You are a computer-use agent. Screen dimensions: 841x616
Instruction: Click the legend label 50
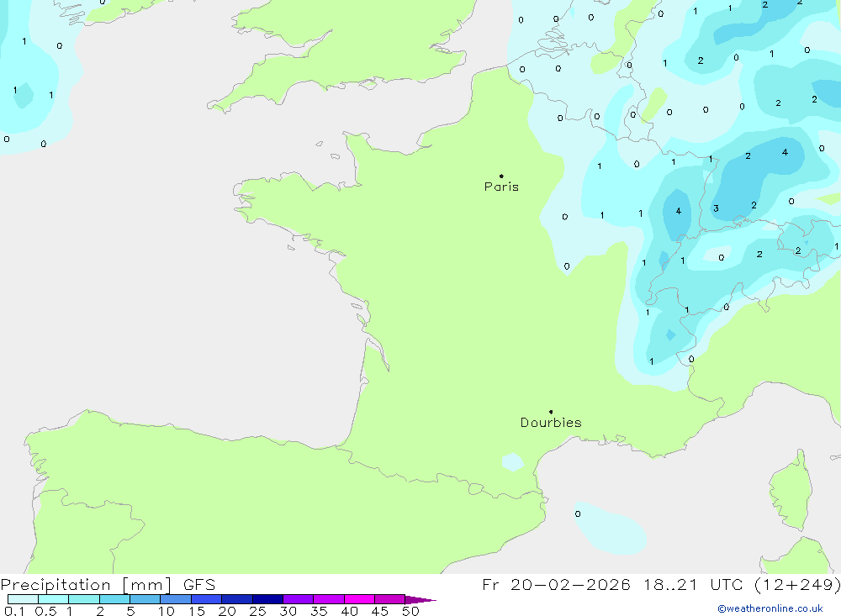pos(411,611)
